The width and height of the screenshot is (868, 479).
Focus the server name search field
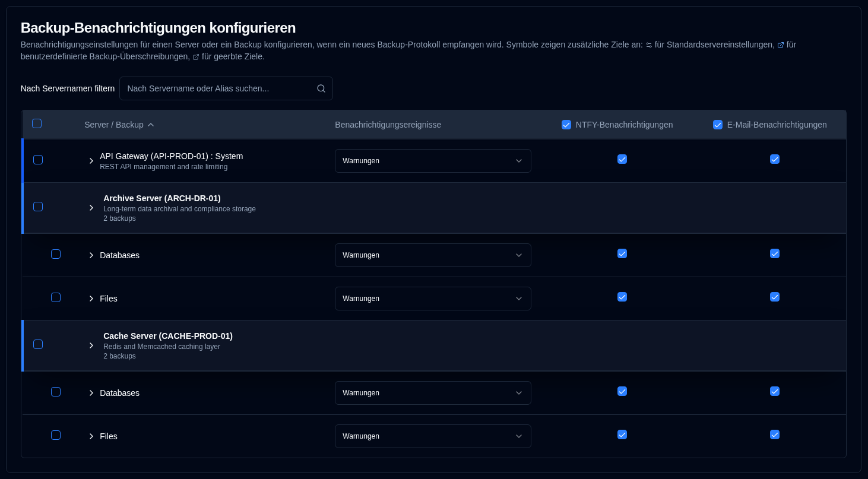(226, 88)
